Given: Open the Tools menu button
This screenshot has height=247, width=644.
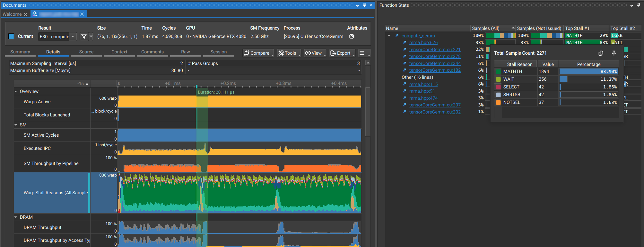Looking at the screenshot, I should 289,53.
